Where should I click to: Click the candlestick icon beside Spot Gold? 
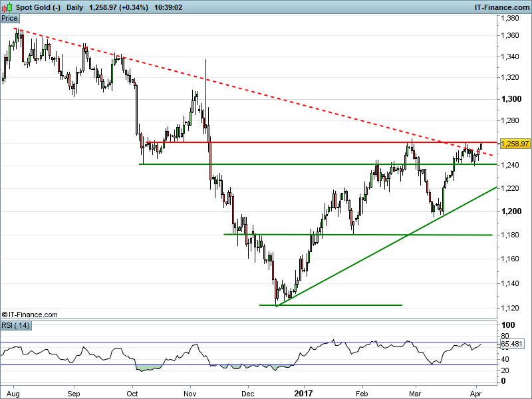[7, 7]
